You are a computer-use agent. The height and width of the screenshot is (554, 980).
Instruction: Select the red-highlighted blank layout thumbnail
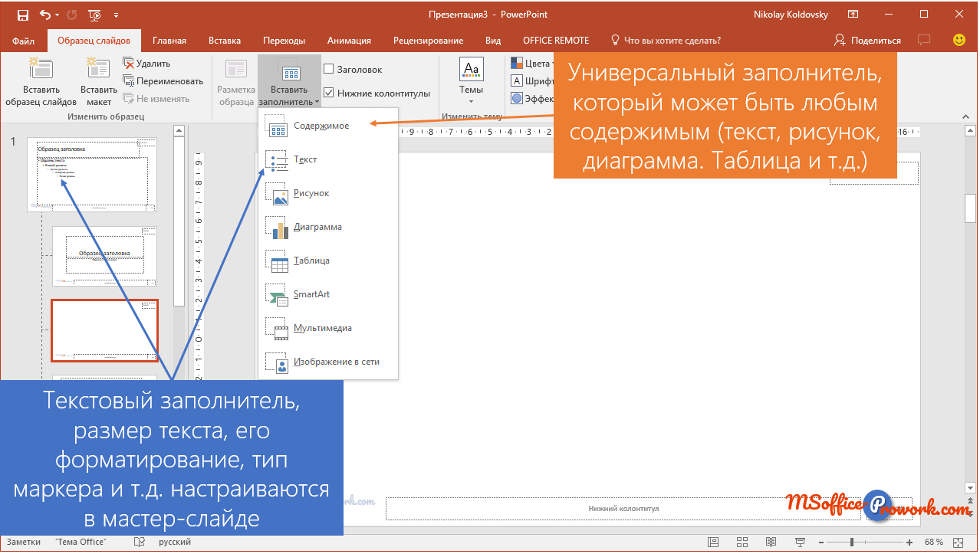104,330
